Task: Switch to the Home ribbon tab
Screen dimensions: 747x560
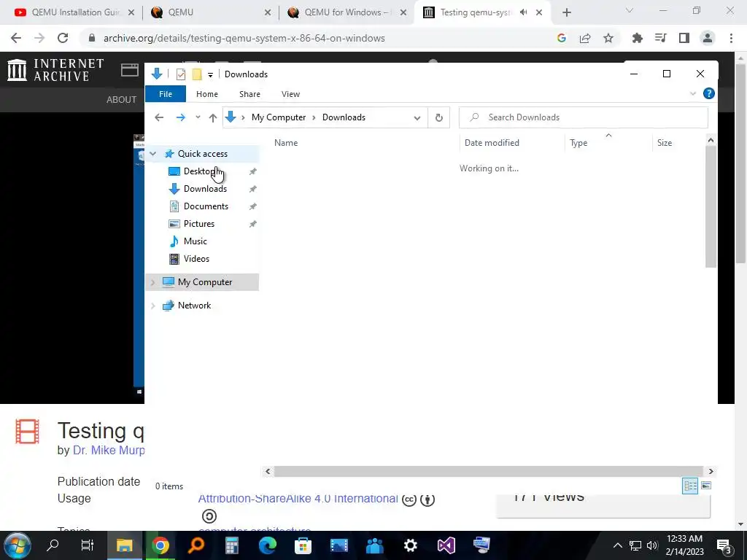Action: pos(206,94)
